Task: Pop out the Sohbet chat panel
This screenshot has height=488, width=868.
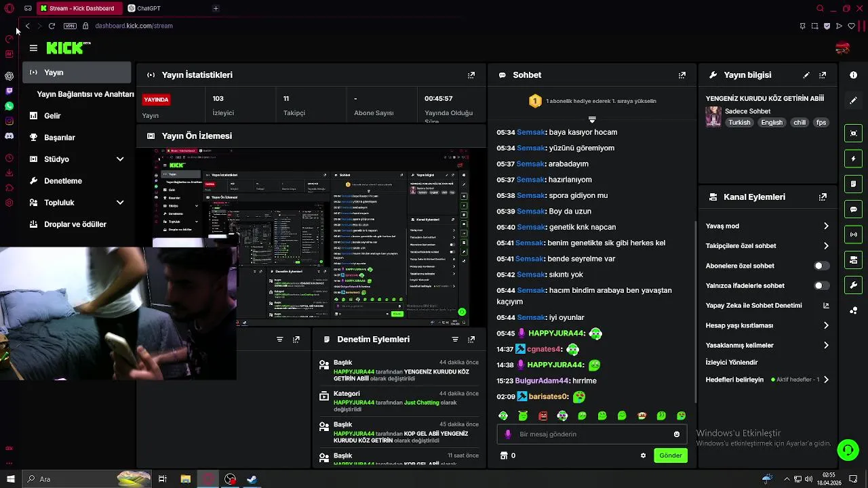Action: [682, 75]
